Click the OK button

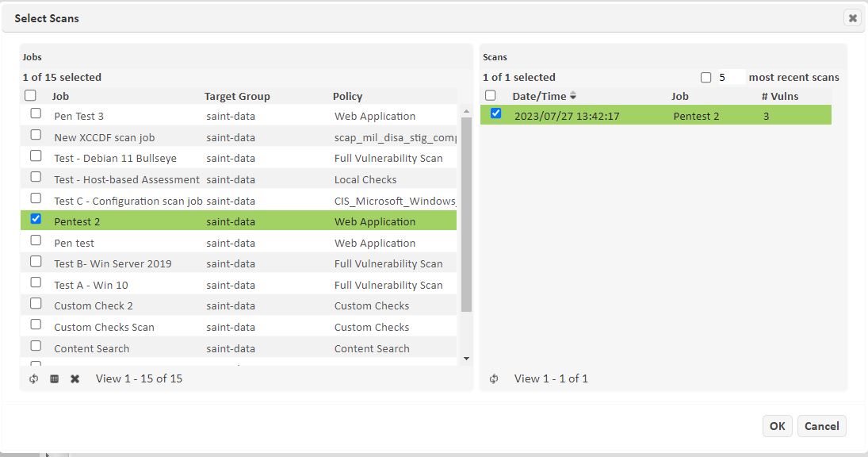[777, 426]
